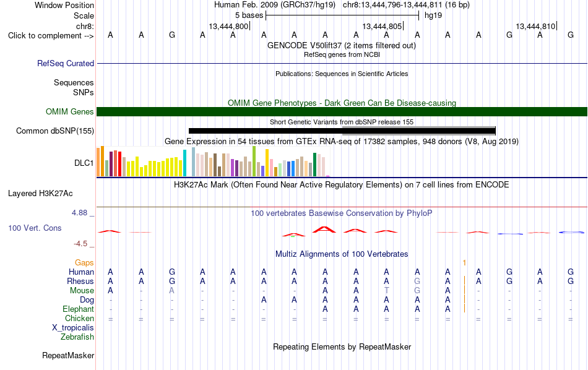This screenshot has height=370, width=588.
Task: Click the 13,444,805 ruler coordinate
Action: click(382, 26)
